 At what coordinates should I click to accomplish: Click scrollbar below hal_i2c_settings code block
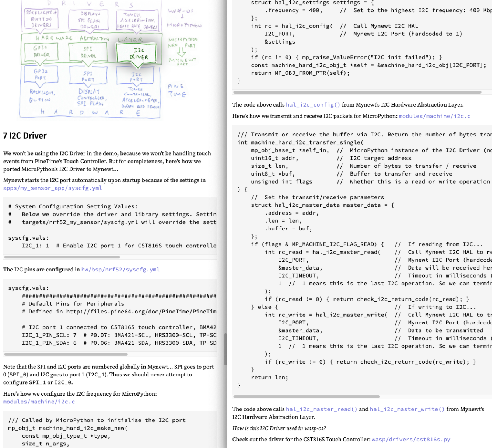tap(357, 92)
